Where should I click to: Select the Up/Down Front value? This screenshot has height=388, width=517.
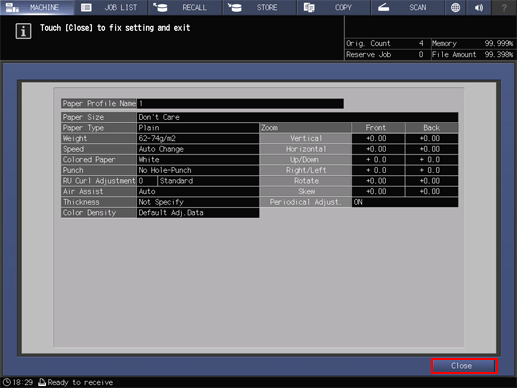point(378,160)
